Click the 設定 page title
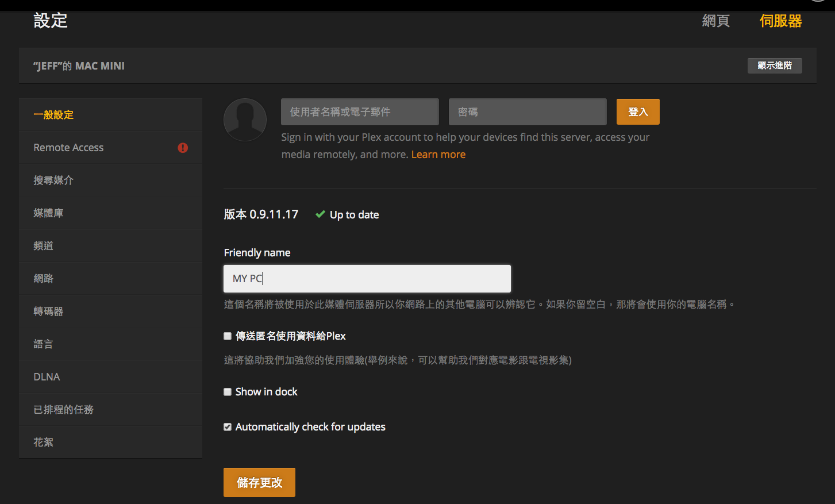 [51, 21]
